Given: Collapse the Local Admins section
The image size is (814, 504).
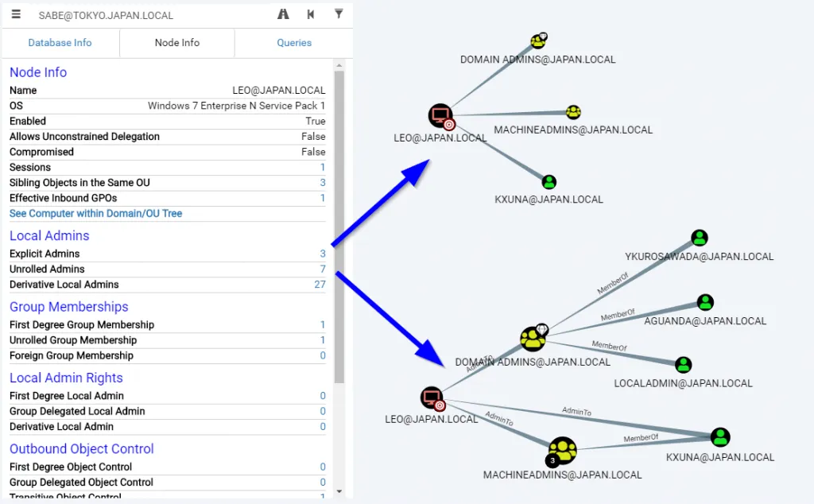Looking at the screenshot, I should coord(49,235).
